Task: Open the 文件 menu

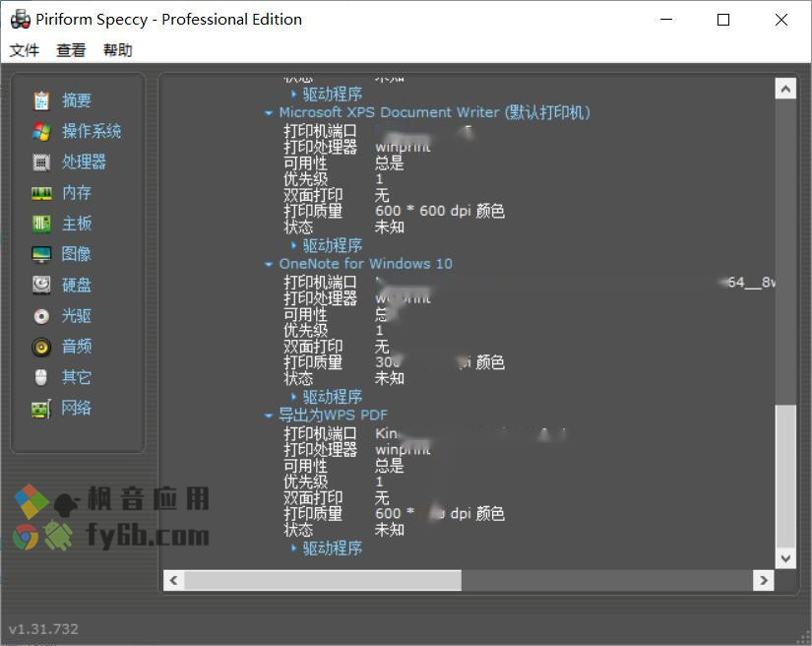Action: pyautogui.click(x=25, y=50)
